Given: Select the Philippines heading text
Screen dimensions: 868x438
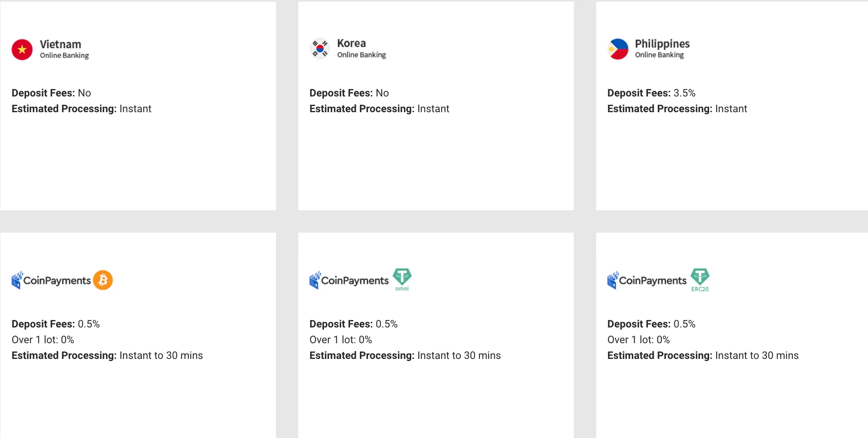Looking at the screenshot, I should pyautogui.click(x=662, y=44).
